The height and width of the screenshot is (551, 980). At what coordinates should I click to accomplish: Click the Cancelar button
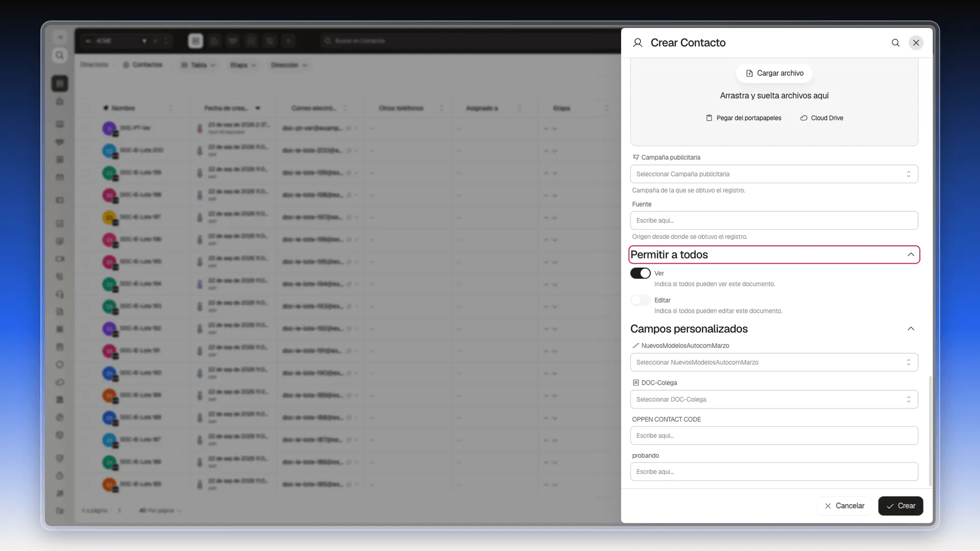844,506
